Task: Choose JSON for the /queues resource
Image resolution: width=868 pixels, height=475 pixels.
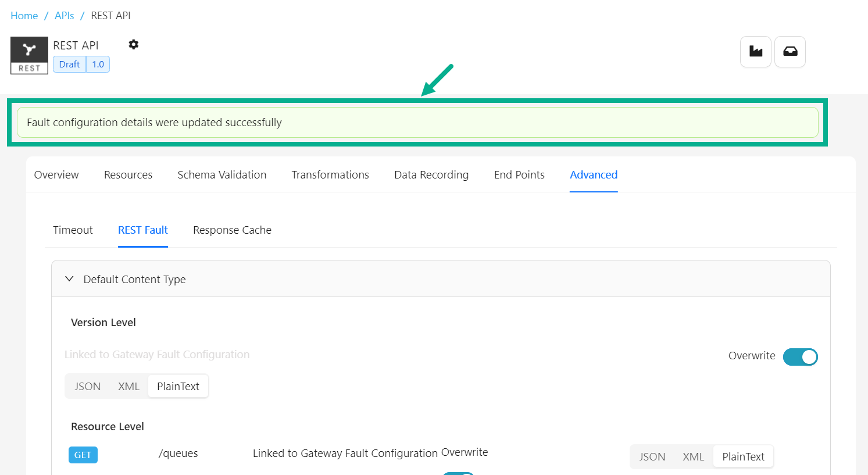Action: click(x=652, y=457)
